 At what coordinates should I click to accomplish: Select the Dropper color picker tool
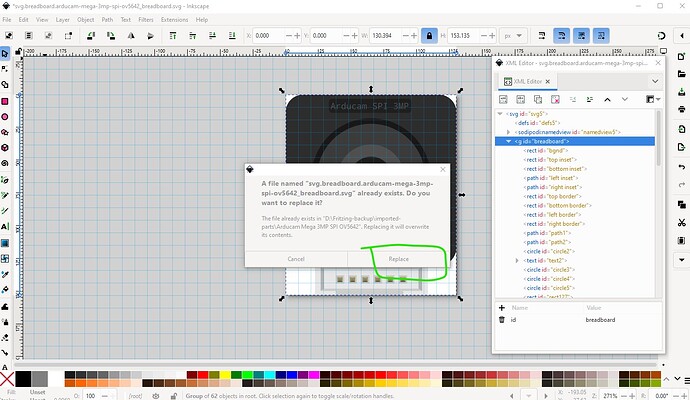pyautogui.click(x=5, y=274)
